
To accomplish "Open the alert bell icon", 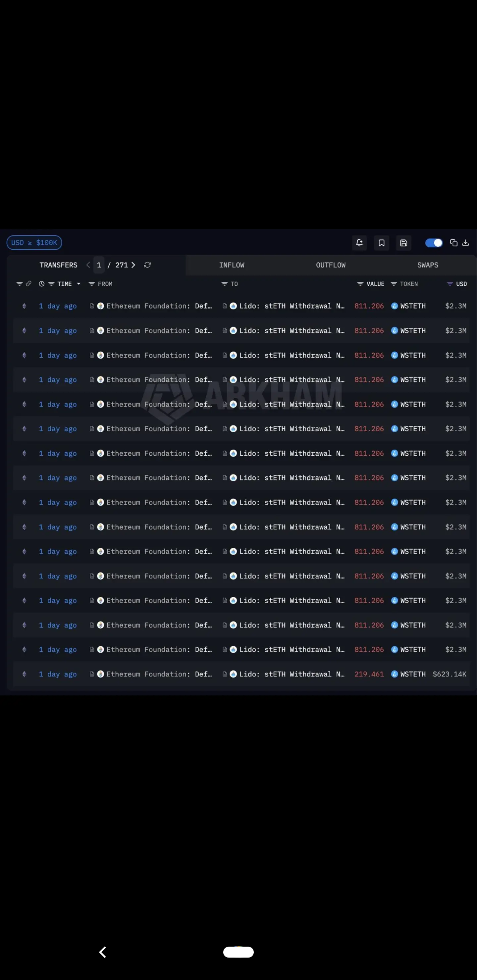I will (x=359, y=243).
